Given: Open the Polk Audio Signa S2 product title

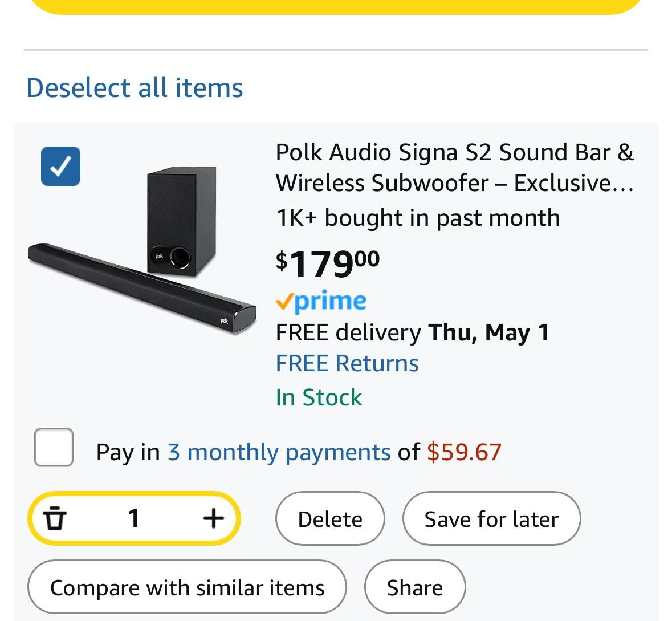Looking at the screenshot, I should 454,168.
